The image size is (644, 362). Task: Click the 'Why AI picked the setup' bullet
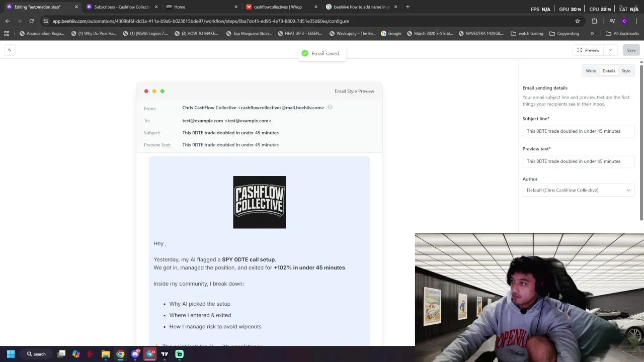pos(200,304)
